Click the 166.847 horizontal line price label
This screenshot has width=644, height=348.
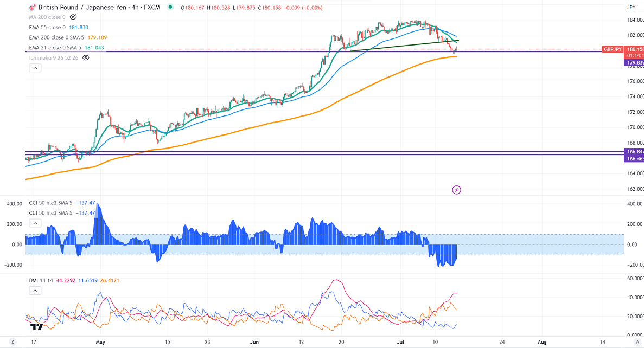click(x=635, y=152)
